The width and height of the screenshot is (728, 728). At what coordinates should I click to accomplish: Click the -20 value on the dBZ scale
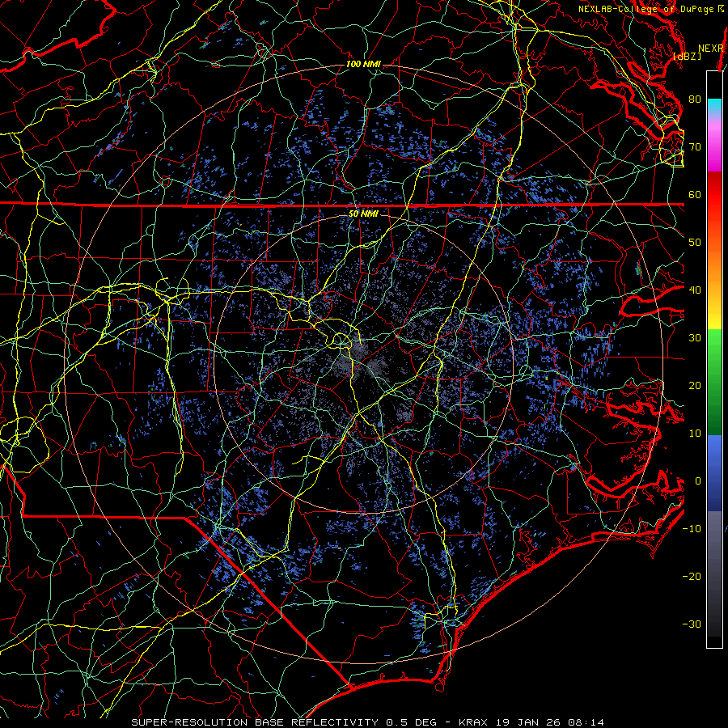(692, 577)
